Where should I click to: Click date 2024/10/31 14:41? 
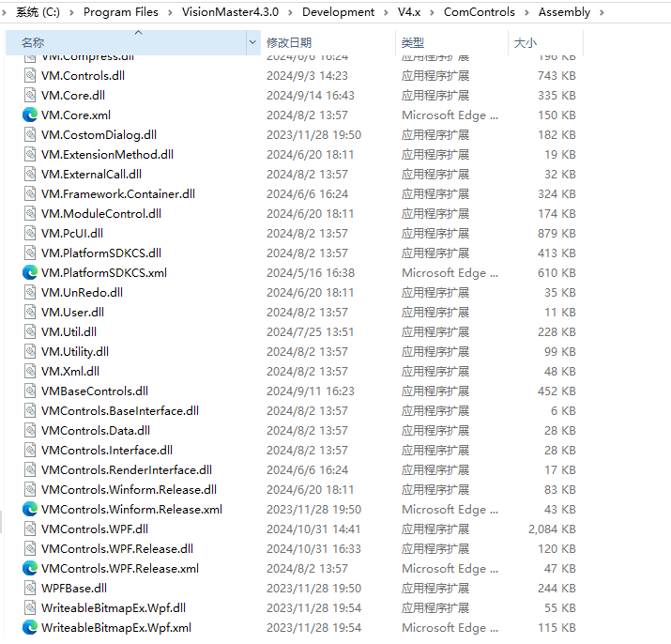point(313,529)
